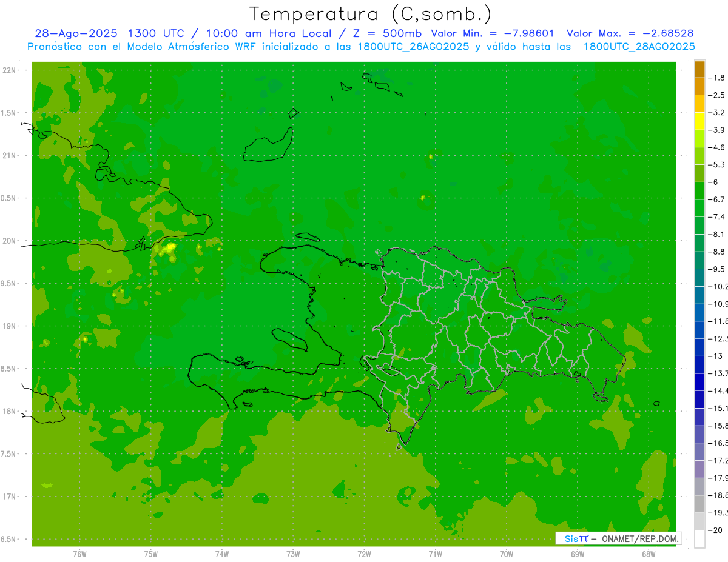Screen dimensions: 728x562
Task: Click the "68W" longitude label
Action: (x=649, y=554)
